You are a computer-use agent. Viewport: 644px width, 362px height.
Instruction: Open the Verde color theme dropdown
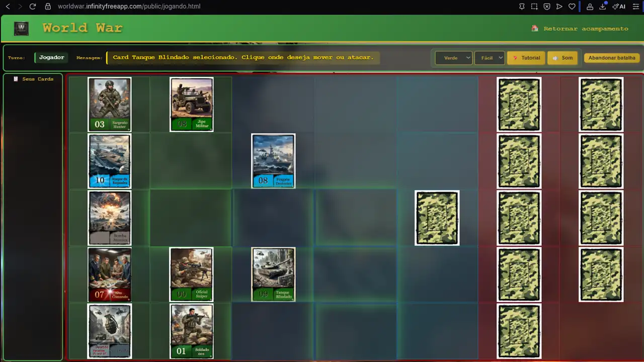[453, 58]
